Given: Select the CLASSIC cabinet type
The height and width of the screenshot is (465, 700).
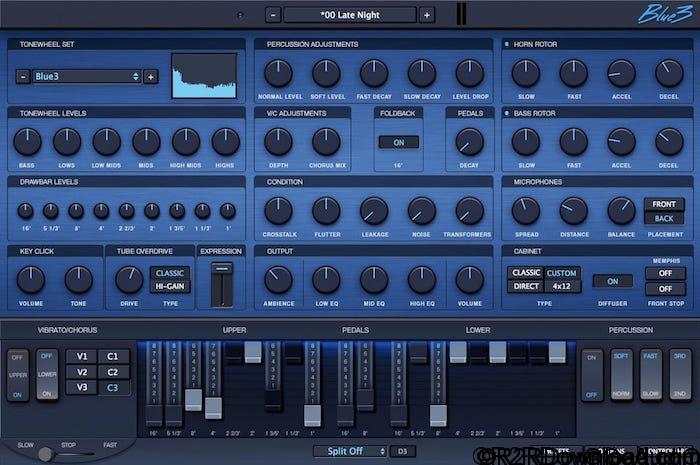Looking at the screenshot, I should point(526,272).
